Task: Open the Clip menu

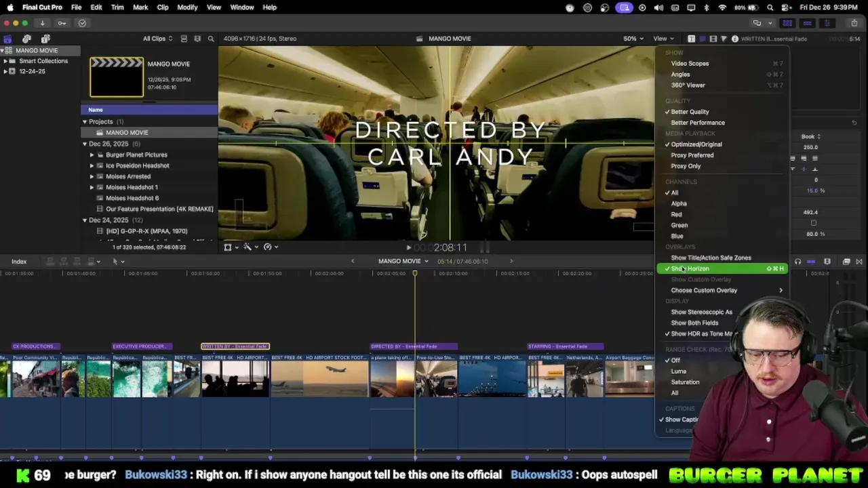Action: tap(163, 7)
